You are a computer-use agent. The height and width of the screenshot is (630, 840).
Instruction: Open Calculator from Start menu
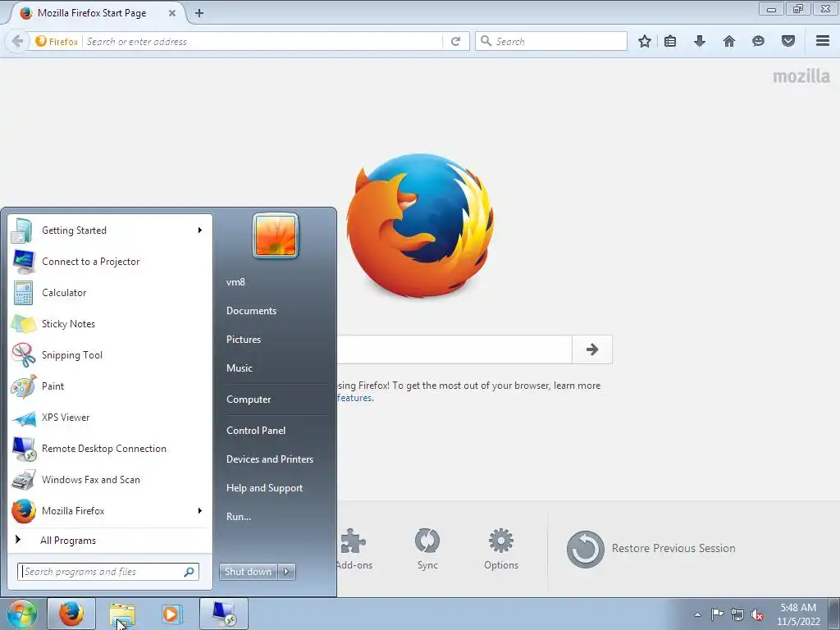(x=111, y=293)
